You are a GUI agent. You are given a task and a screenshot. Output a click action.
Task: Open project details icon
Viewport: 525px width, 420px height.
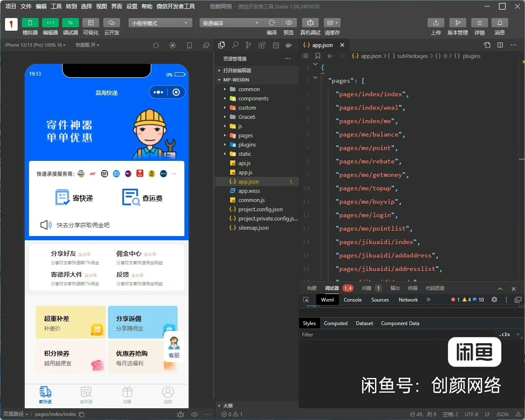[x=480, y=23]
